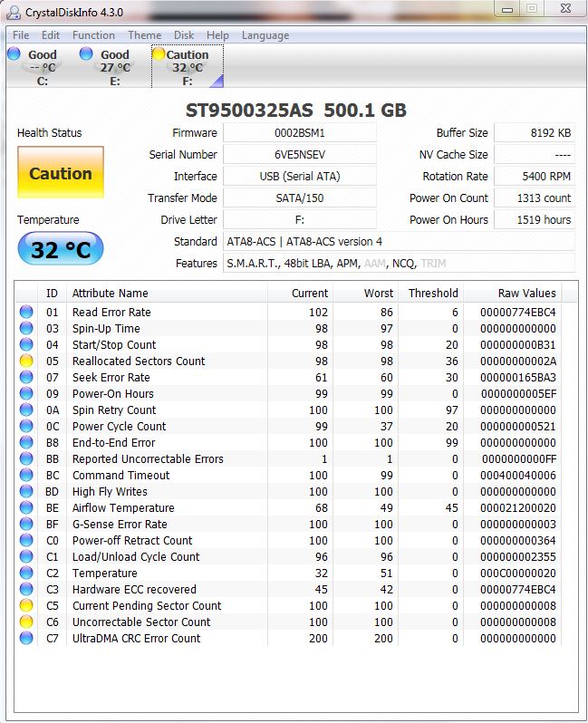Click the Transfer Mode field SATA/150

click(300, 198)
